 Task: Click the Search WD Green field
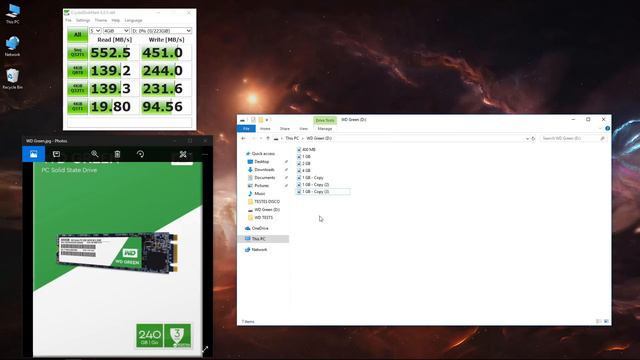573,138
